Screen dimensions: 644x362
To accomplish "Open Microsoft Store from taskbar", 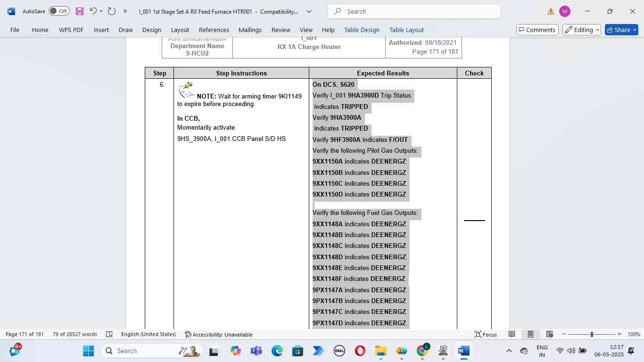I will pyautogui.click(x=297, y=351).
